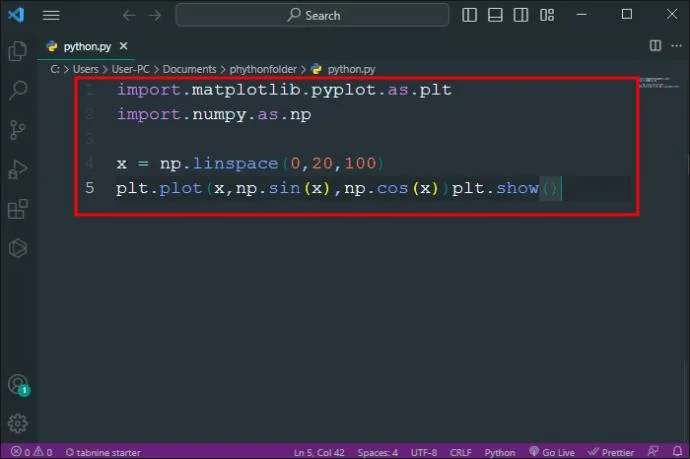Viewport: 690px width, 459px height.
Task: Open the Run and Debug view
Action: [18, 169]
